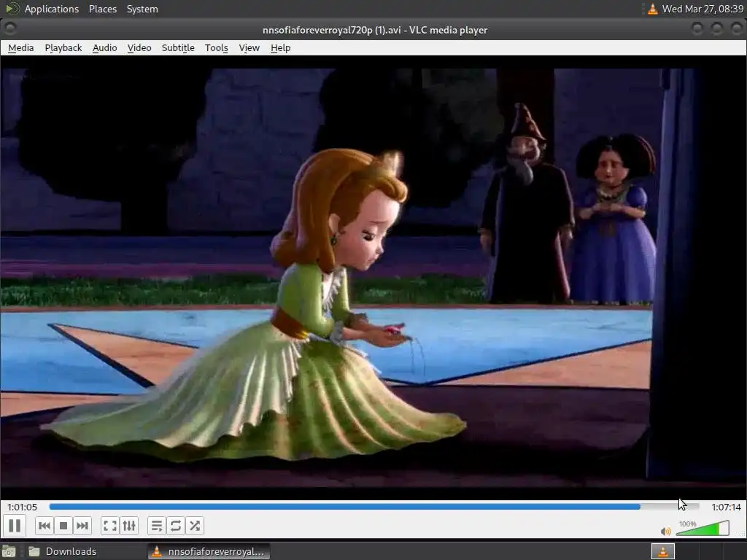Adjust the 100% volume slider
Viewport: 747px width, 560px height.
(703, 528)
